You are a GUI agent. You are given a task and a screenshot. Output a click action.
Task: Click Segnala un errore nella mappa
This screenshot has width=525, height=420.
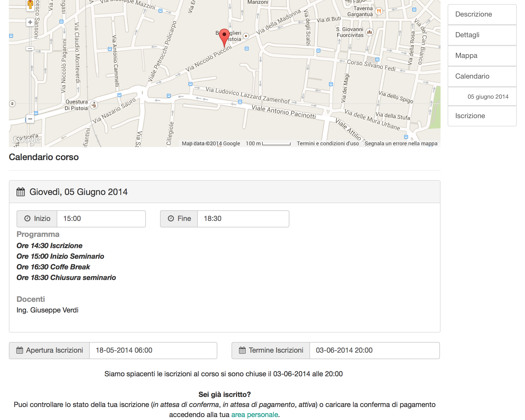[401, 144]
